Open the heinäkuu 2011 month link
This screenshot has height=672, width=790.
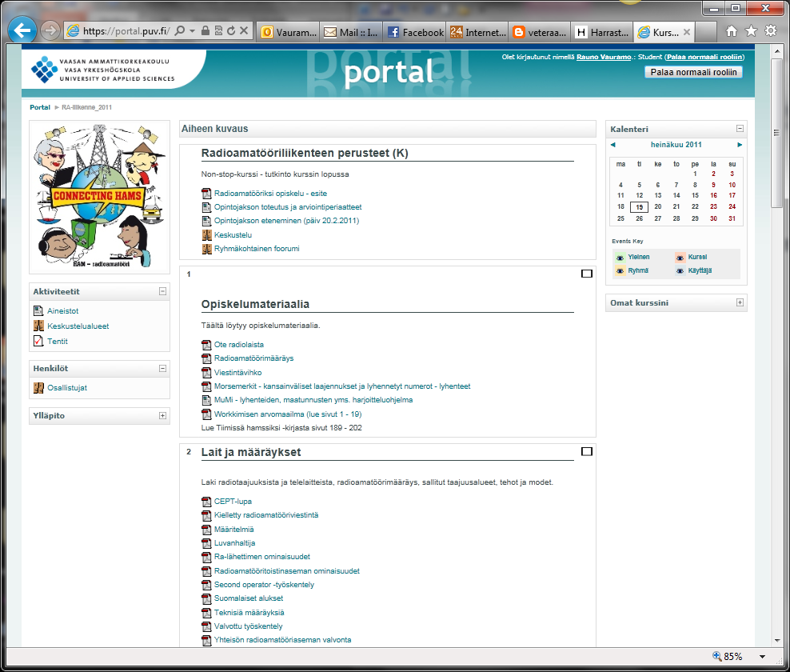point(676,145)
